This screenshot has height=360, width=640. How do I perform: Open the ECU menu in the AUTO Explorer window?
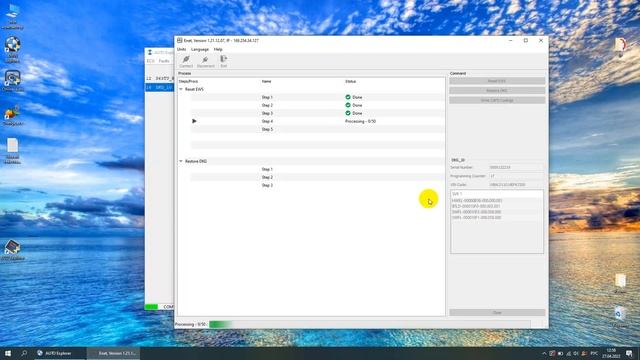pyautogui.click(x=151, y=61)
